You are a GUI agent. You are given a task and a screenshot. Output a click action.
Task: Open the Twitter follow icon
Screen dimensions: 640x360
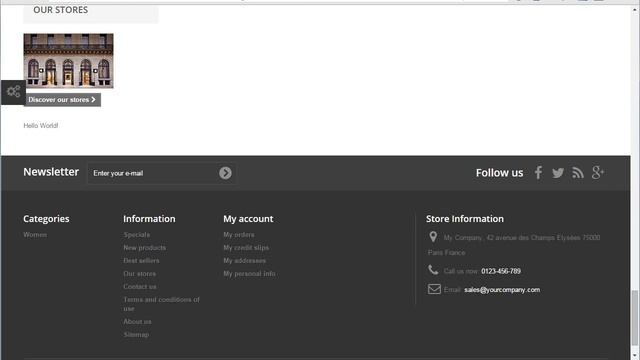(558, 173)
